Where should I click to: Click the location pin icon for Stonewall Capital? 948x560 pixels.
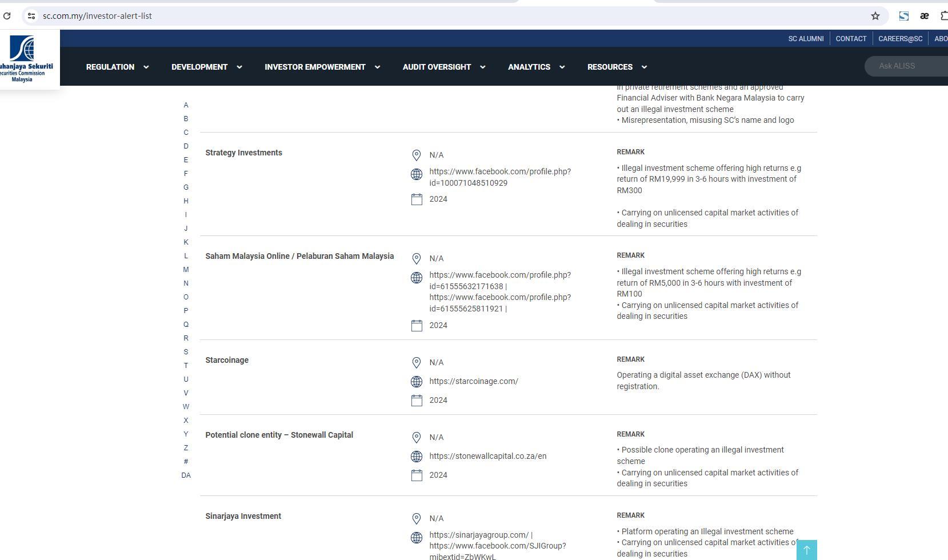[417, 438]
